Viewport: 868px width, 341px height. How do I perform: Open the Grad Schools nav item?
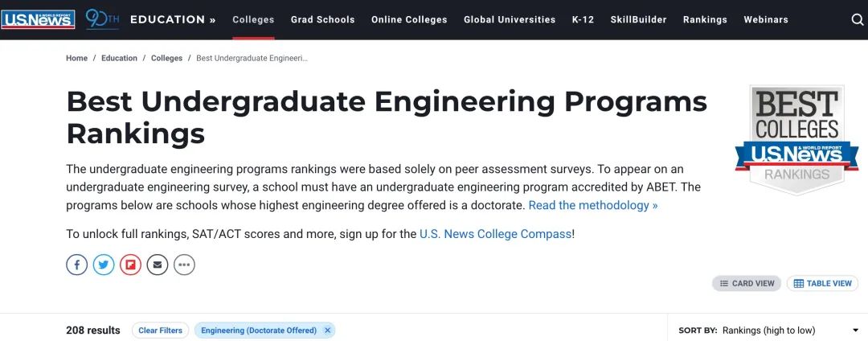tap(323, 20)
